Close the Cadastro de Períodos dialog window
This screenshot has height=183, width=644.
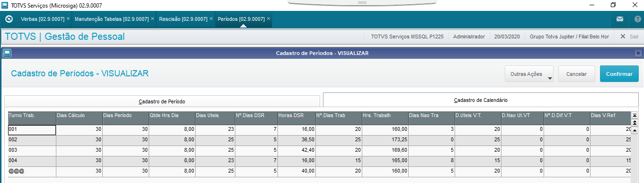pos(638,53)
